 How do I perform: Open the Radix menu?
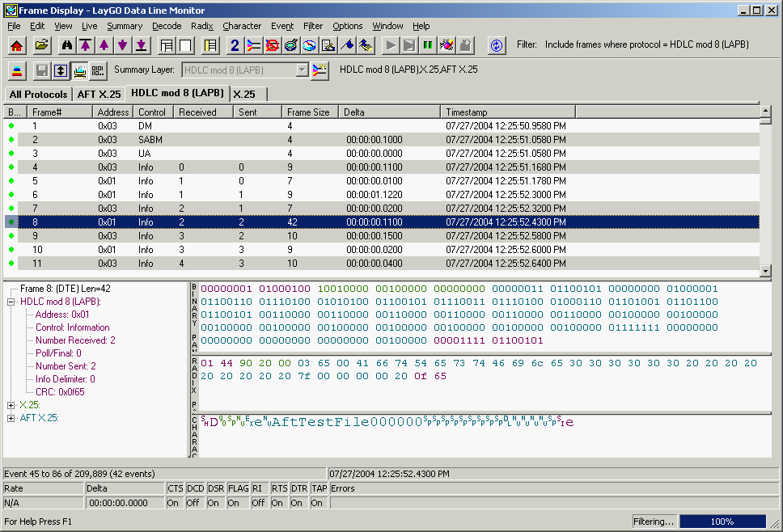tap(201, 26)
